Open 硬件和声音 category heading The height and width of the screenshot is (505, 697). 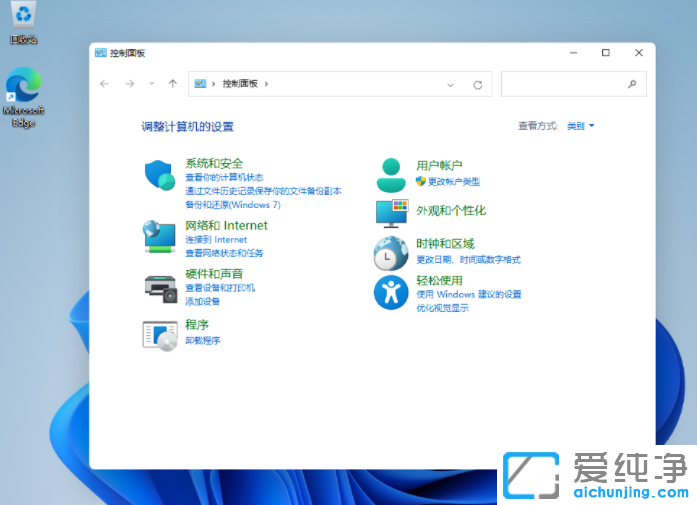(214, 274)
